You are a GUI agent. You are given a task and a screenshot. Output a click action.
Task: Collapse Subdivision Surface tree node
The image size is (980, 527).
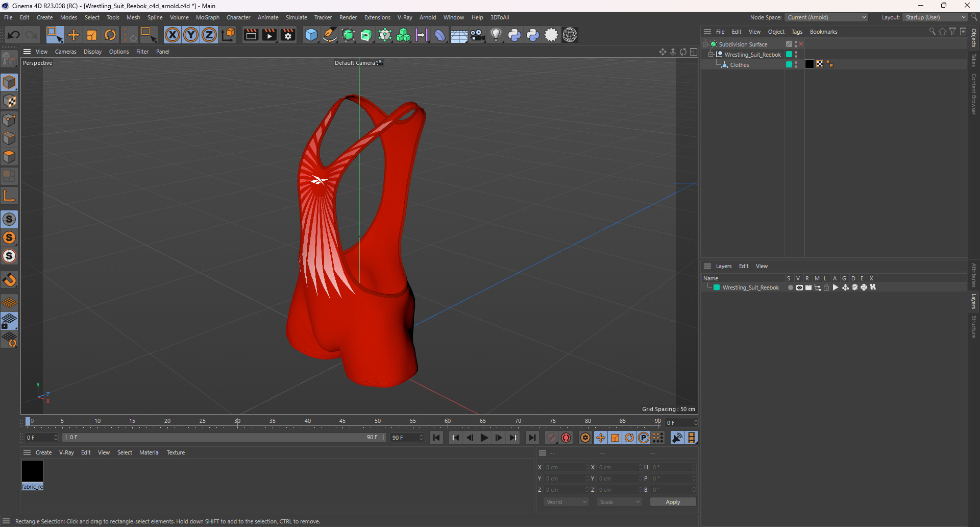[705, 44]
